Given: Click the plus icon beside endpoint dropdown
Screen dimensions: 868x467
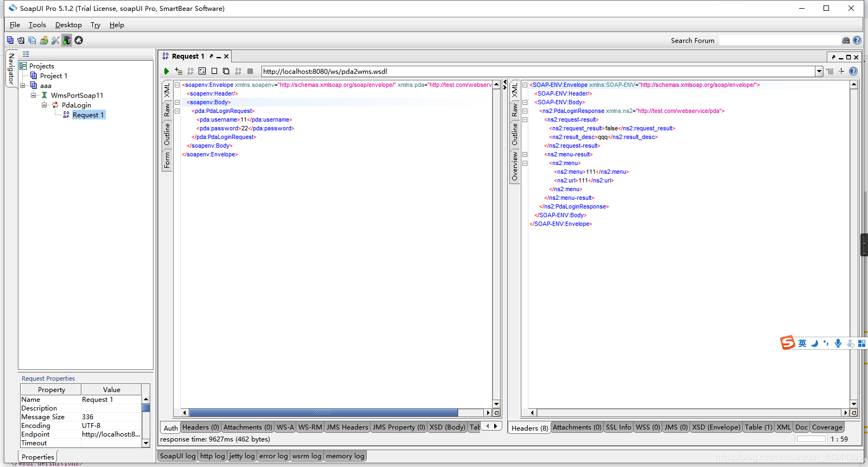Looking at the screenshot, I should (x=841, y=71).
